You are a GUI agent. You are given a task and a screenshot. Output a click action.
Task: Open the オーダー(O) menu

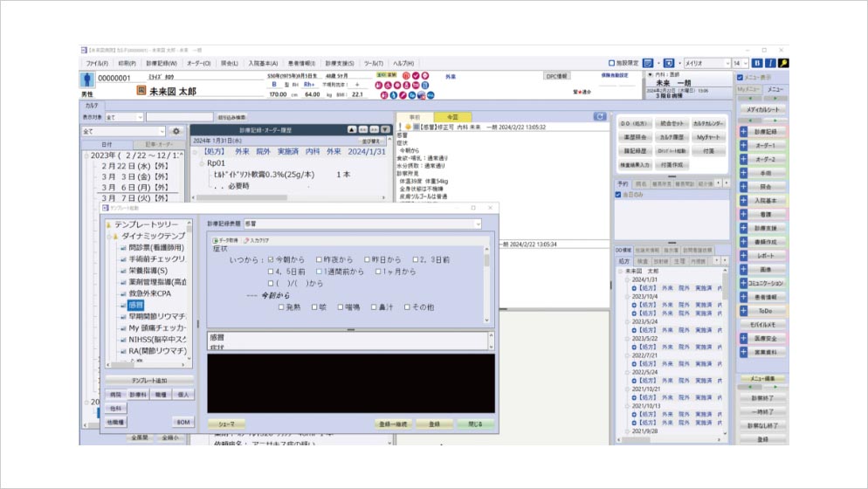pyautogui.click(x=200, y=64)
